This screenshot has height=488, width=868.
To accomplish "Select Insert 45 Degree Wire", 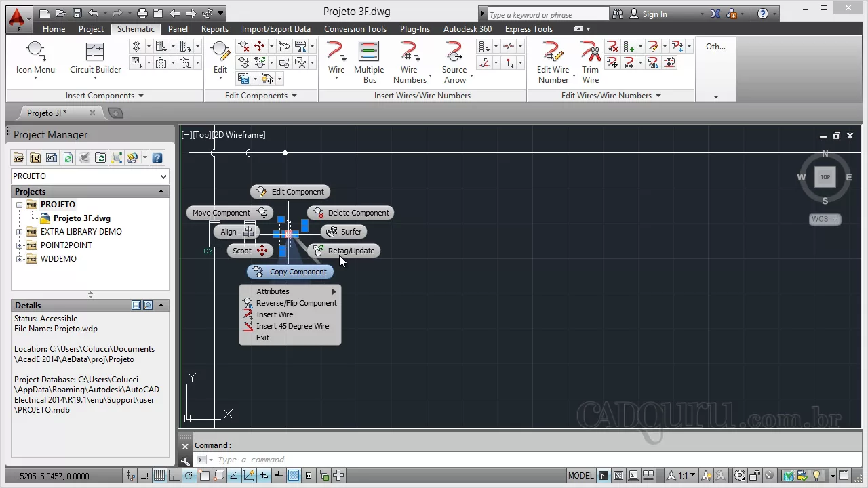I will (290, 326).
